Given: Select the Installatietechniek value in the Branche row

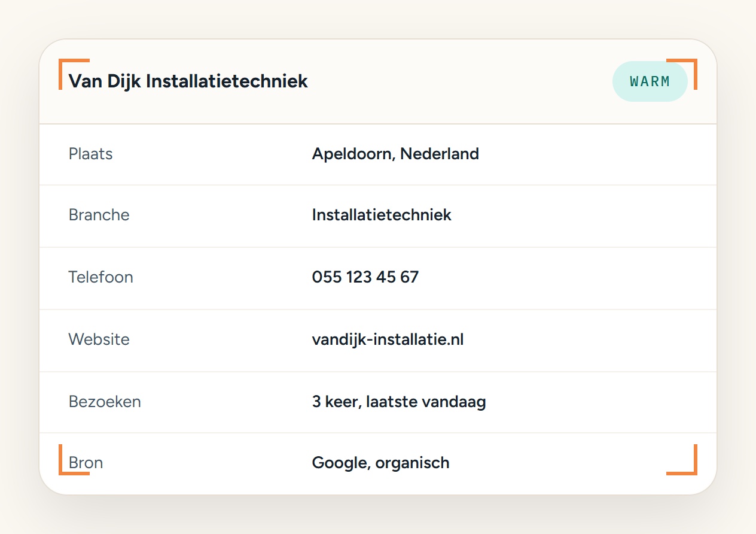Looking at the screenshot, I should 382,215.
